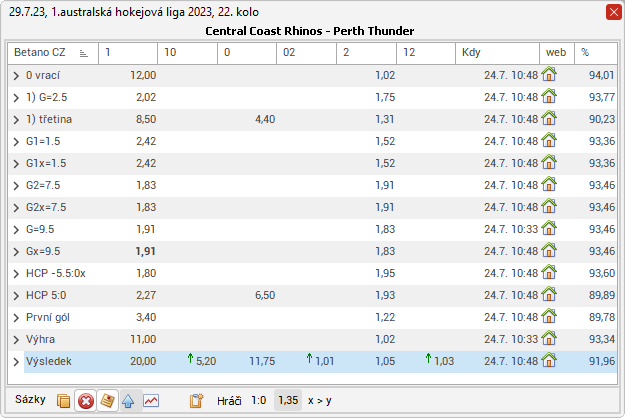Expand the Výsledek row
625x418 pixels.
(16, 361)
